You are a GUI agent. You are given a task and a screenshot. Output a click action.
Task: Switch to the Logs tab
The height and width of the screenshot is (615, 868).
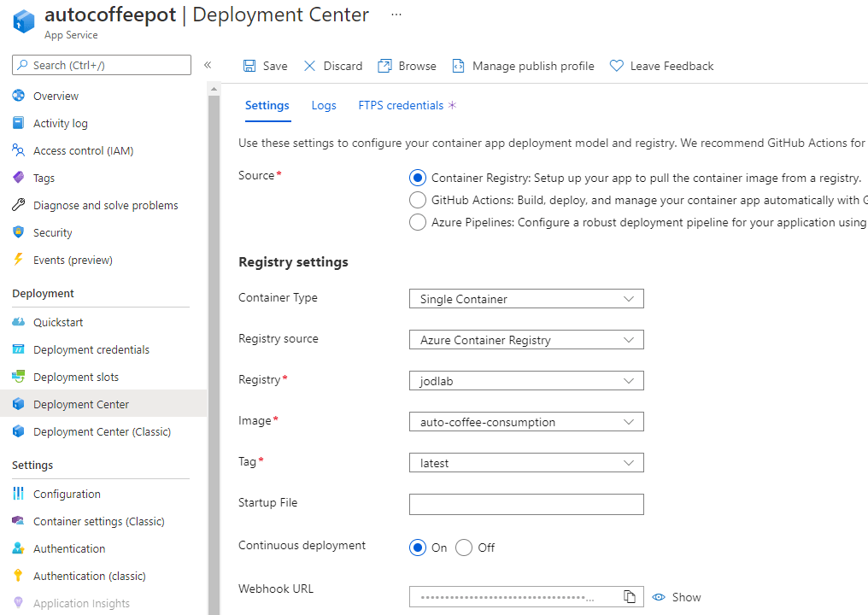(324, 106)
